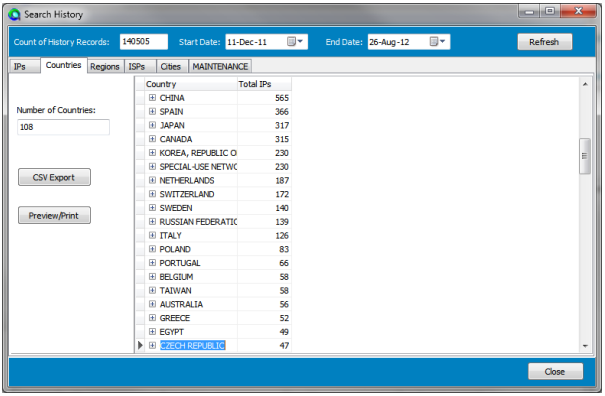Screen dimensions: 605x396
Task: Select the EGYPT country name
Action: 172,332
